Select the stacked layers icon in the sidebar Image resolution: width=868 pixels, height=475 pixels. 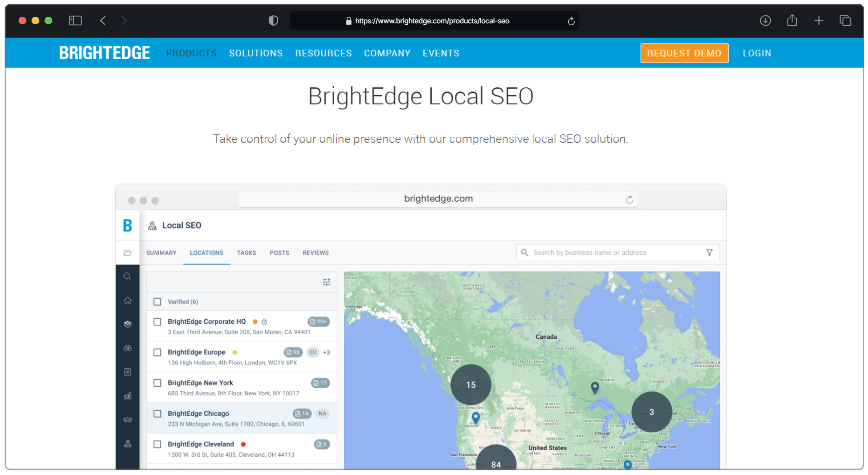coord(127,324)
